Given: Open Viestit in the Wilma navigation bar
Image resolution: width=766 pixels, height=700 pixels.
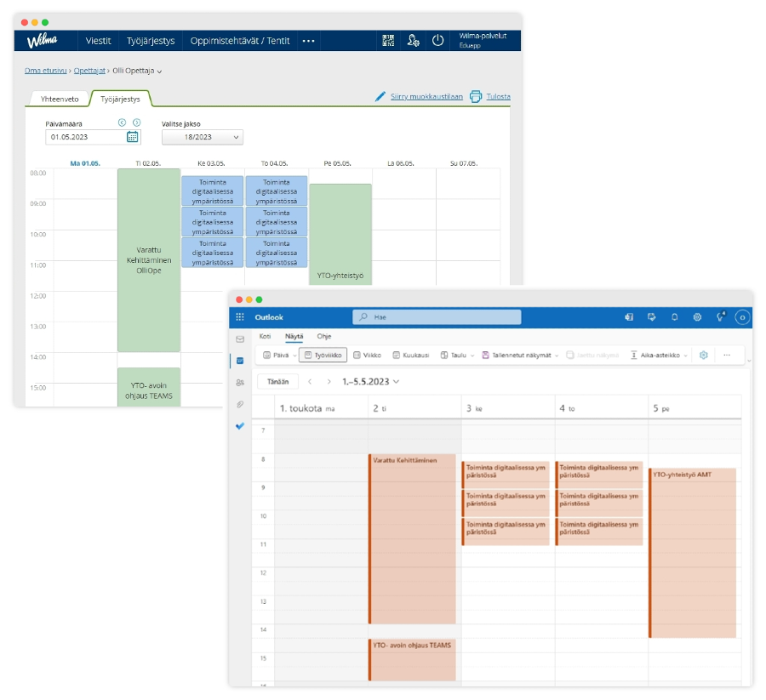Looking at the screenshot, I should click(98, 41).
